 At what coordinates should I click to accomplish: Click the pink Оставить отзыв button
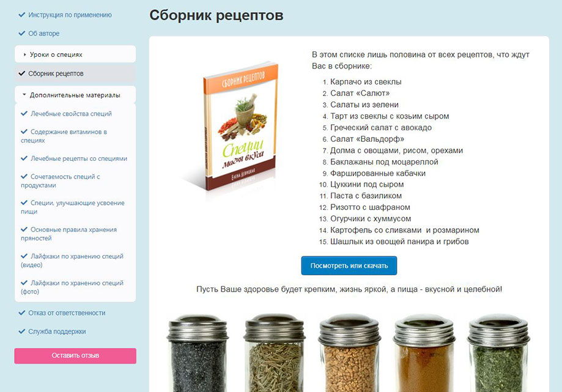tap(75, 356)
